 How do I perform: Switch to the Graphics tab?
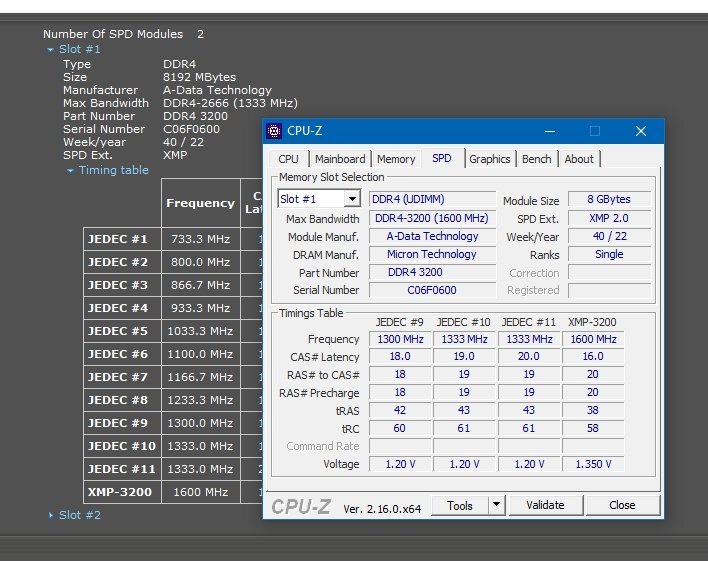coord(490,159)
